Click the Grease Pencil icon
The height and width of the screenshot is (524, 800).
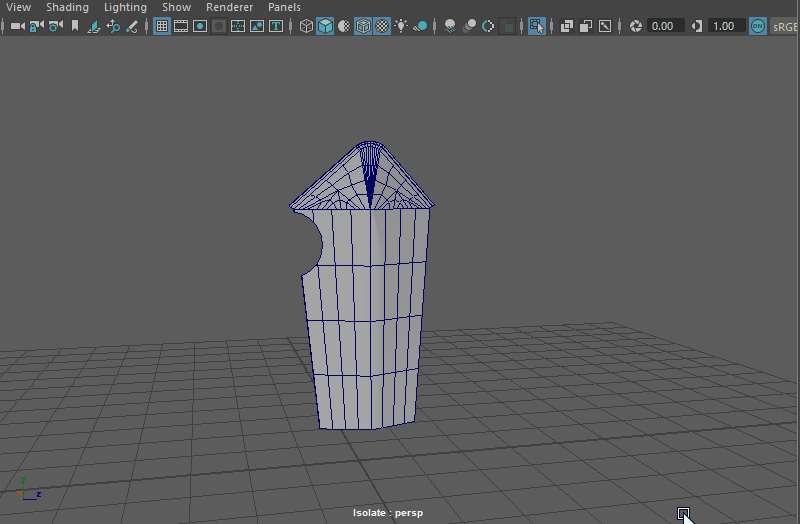coord(132,26)
